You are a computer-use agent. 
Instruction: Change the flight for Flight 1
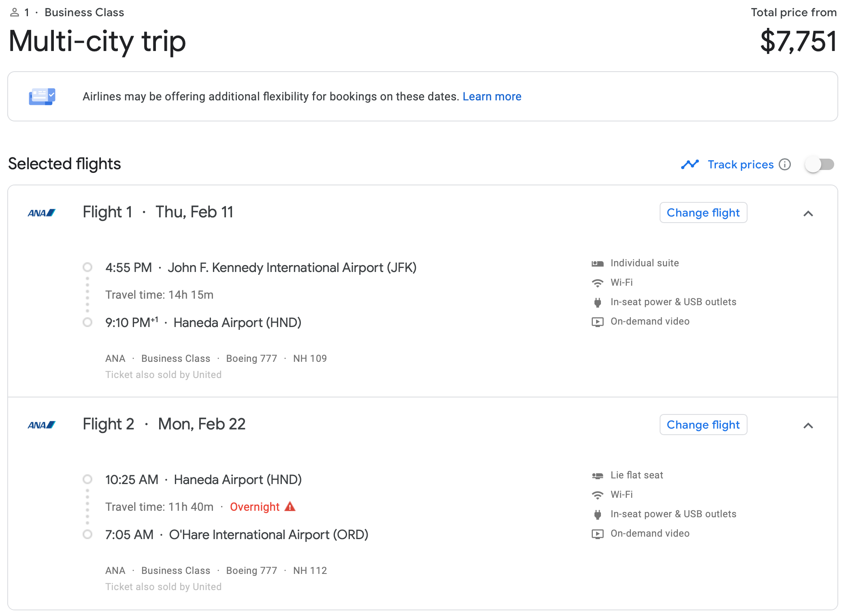click(x=703, y=212)
